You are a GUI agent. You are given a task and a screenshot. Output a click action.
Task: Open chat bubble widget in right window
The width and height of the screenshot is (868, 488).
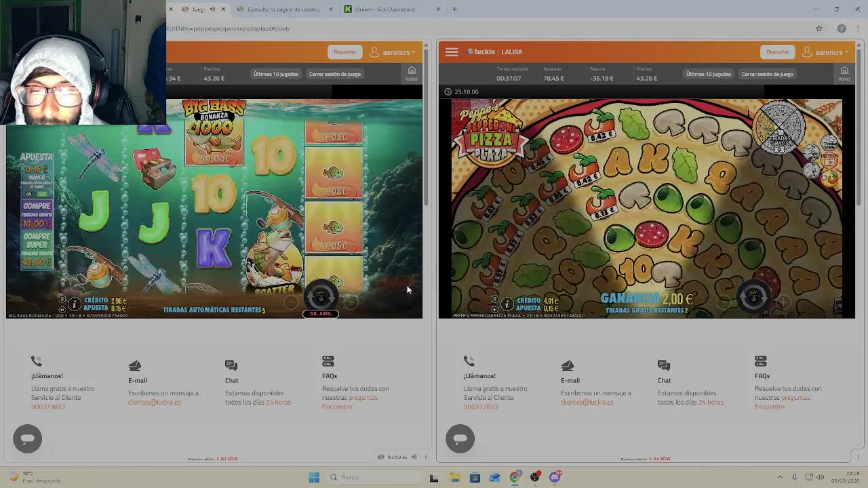pos(460,439)
